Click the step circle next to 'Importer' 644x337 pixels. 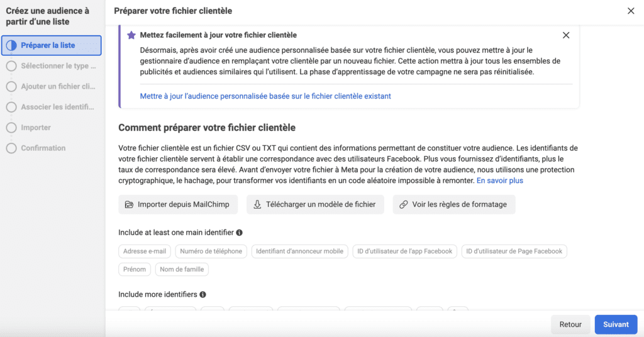pos(11,128)
